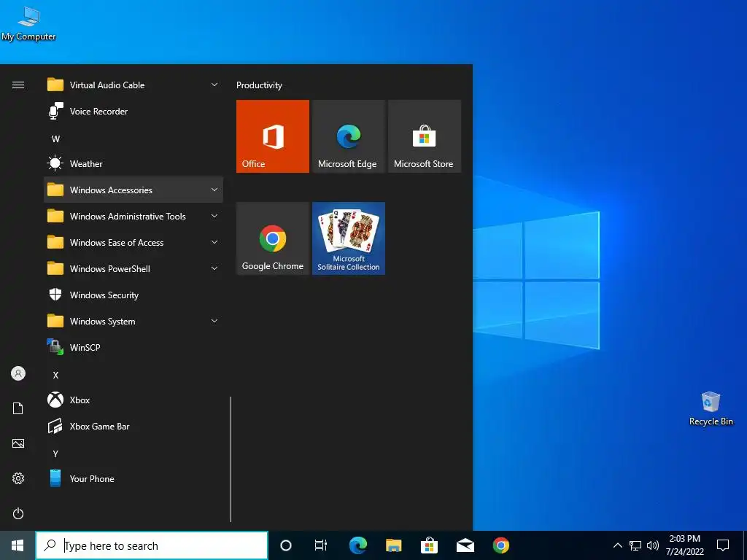Open Documents from Start sidebar icon
This screenshot has width=747, height=560.
[18, 408]
